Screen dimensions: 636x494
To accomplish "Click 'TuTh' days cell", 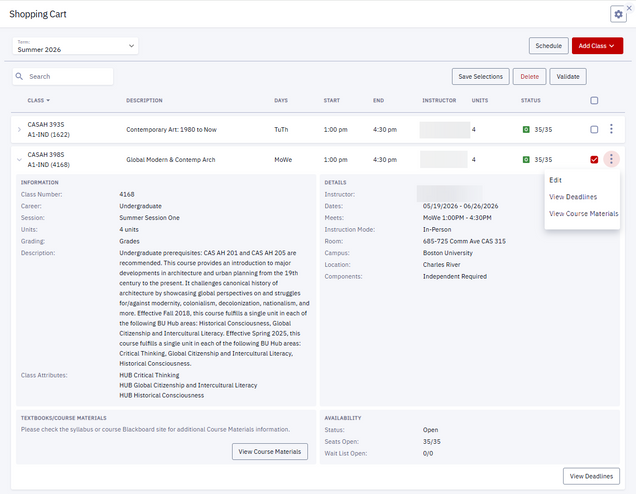I will pyautogui.click(x=281, y=129).
